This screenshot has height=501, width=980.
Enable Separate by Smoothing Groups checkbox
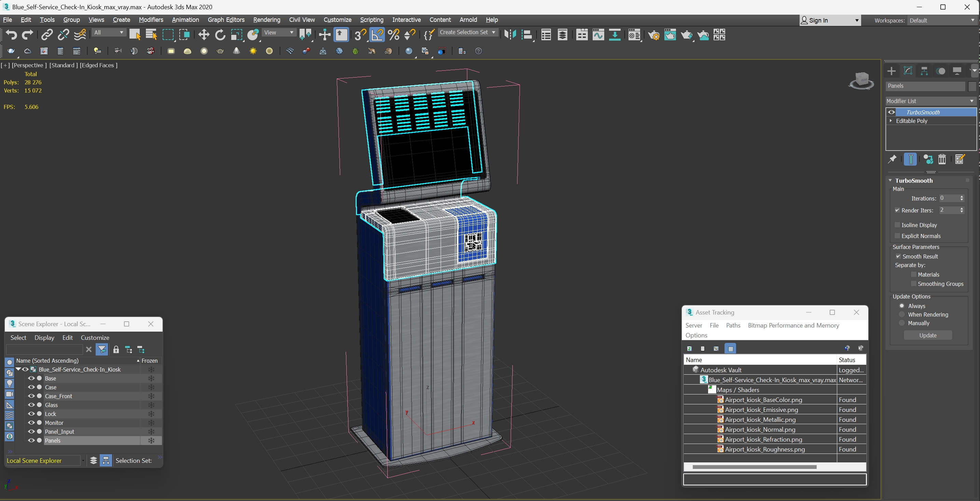(913, 284)
